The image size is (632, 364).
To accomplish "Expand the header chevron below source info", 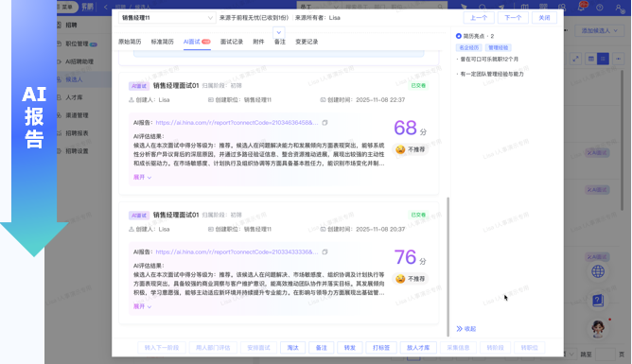I will [279, 32].
